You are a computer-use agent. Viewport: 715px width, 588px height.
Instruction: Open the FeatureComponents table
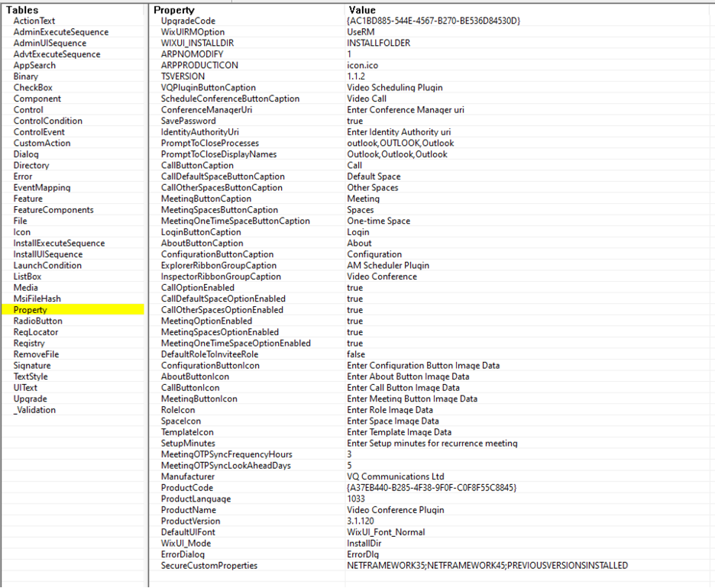click(53, 210)
